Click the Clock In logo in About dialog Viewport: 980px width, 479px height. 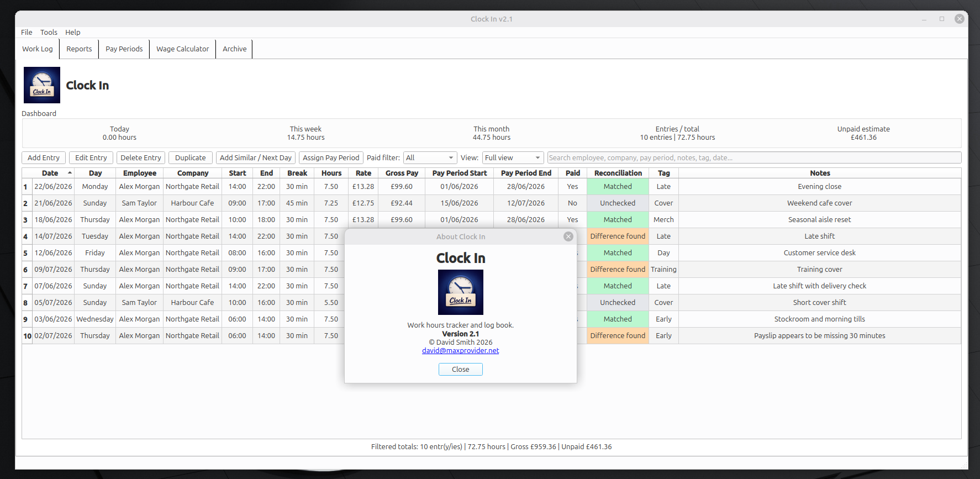(461, 292)
